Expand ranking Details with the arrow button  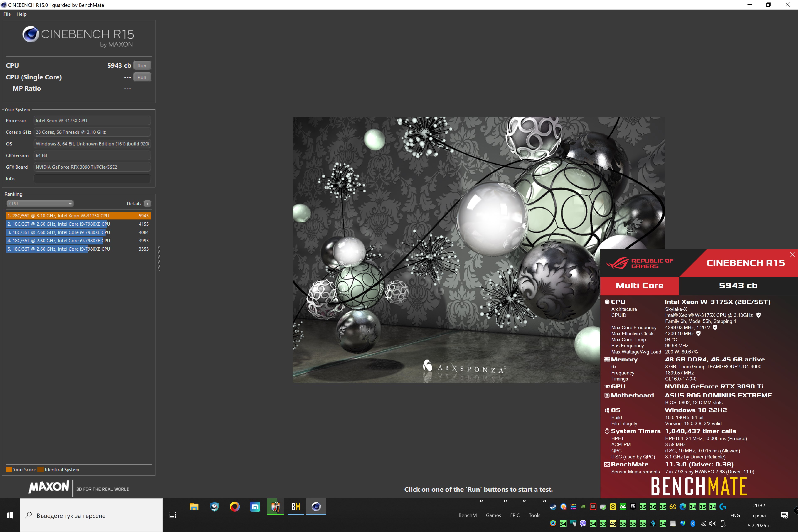(148, 204)
